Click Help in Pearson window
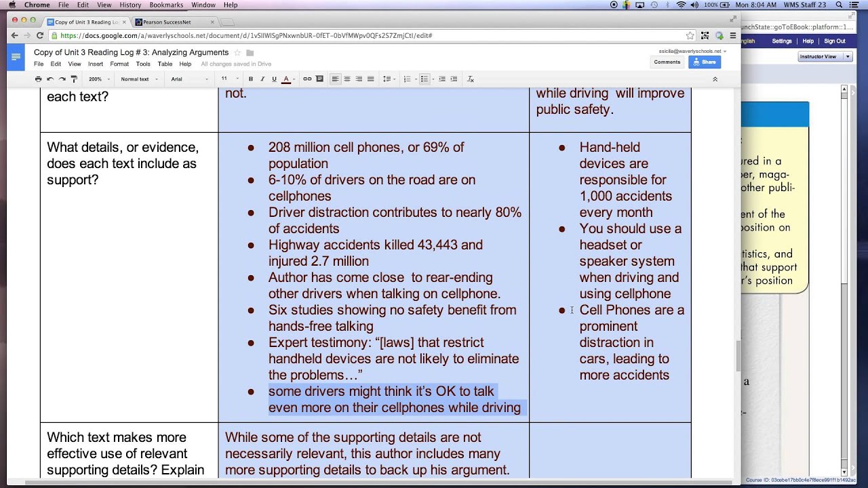This screenshot has height=488, width=868. pos(808,41)
